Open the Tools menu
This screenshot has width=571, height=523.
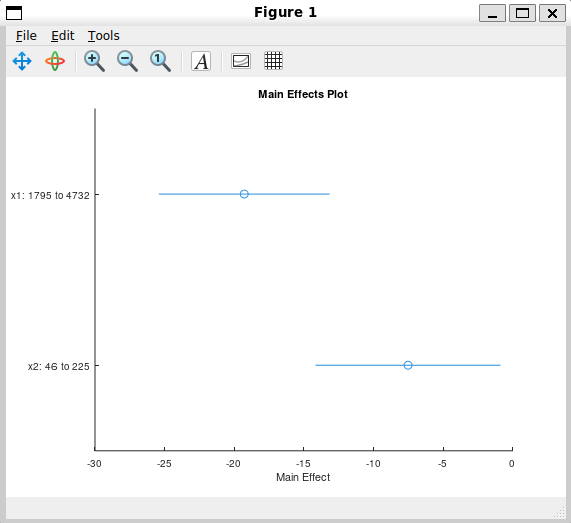pyautogui.click(x=104, y=36)
